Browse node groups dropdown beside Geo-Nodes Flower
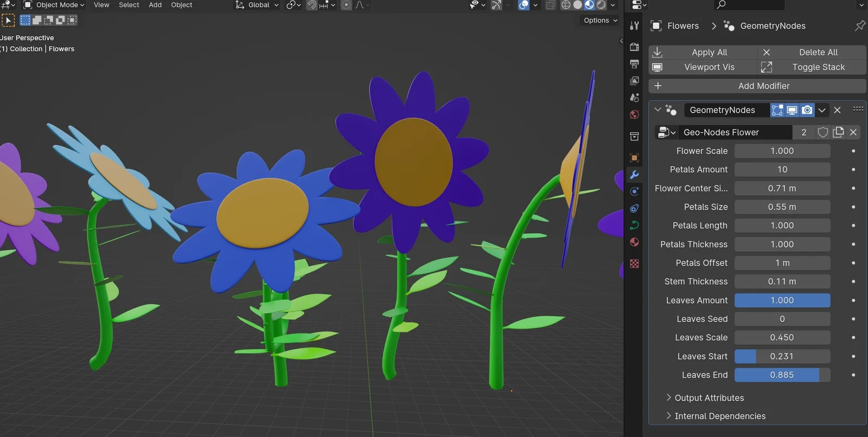 coord(666,132)
